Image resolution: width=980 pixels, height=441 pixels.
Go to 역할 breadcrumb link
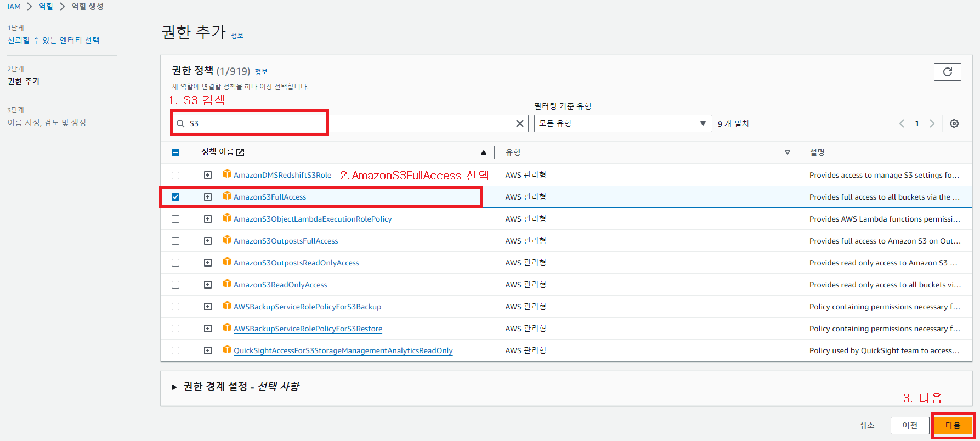[x=46, y=7]
